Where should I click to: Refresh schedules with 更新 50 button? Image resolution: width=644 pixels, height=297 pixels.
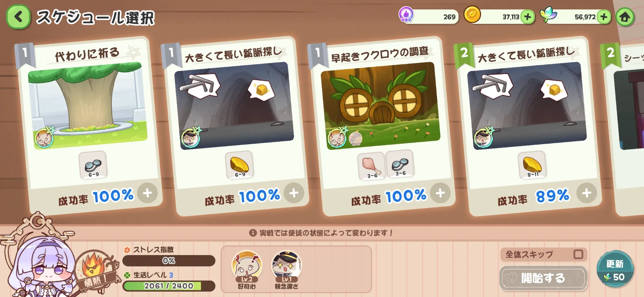point(615,269)
